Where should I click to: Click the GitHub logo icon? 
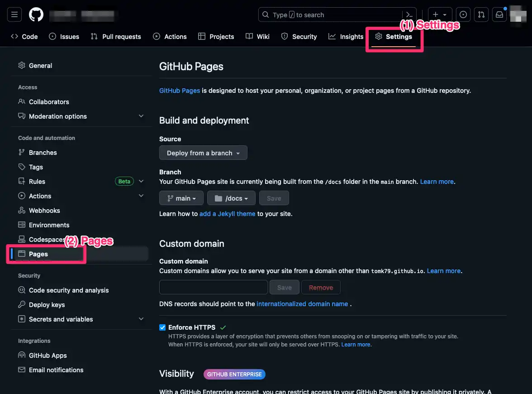pyautogui.click(x=36, y=14)
